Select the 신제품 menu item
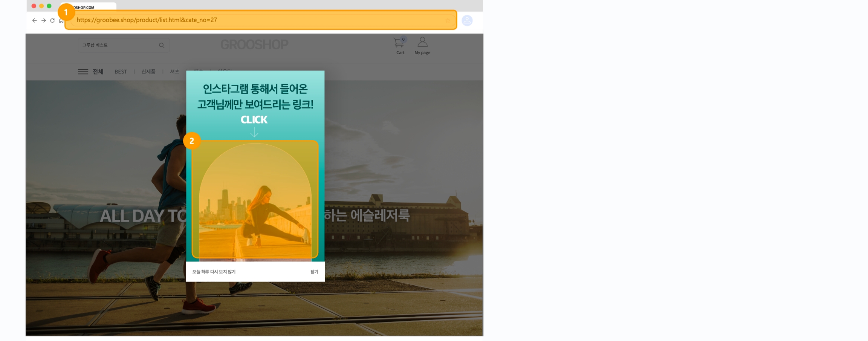This screenshot has width=868, height=341. pos(148,72)
